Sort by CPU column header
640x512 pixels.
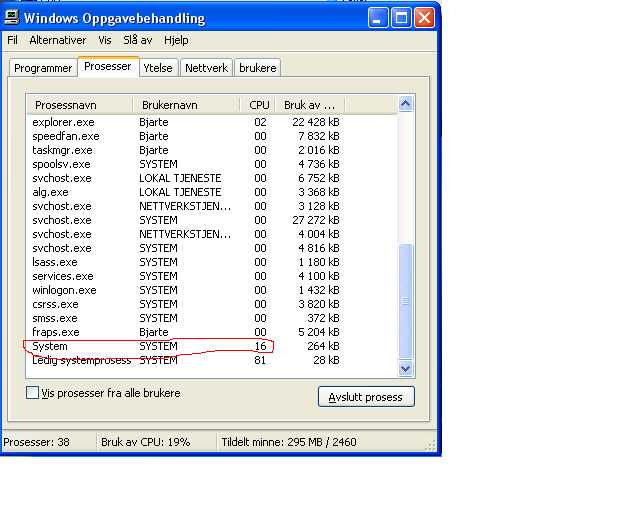(258, 105)
